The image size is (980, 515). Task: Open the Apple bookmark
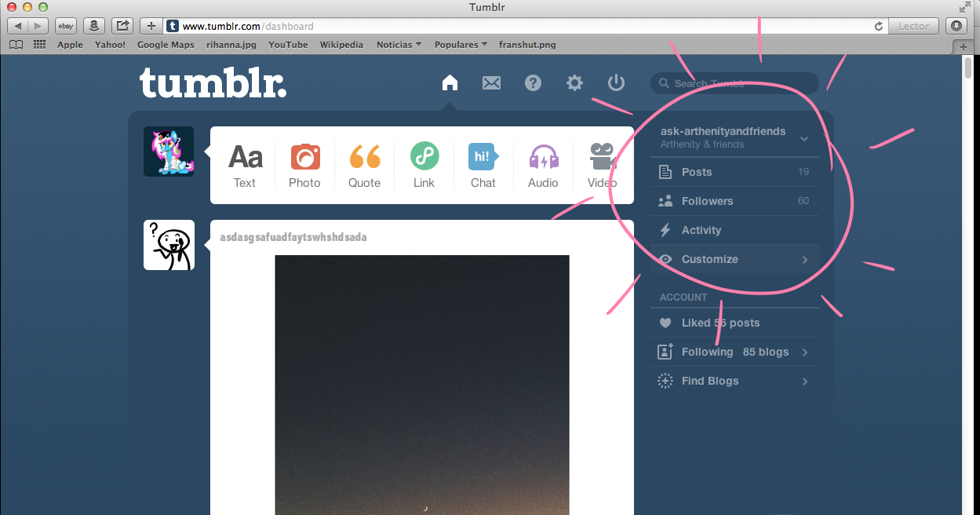(x=70, y=45)
